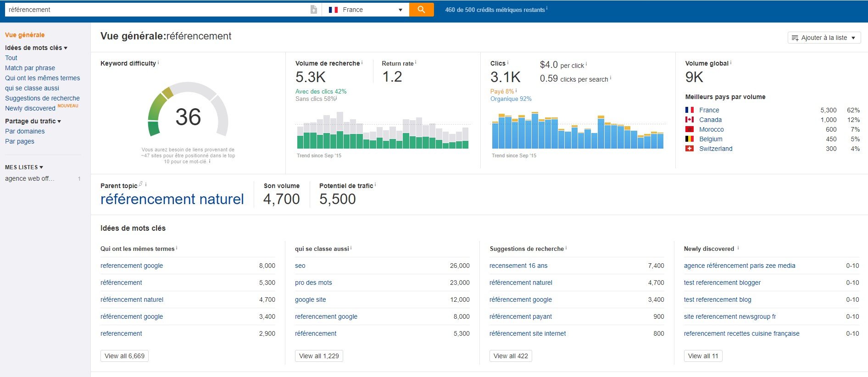Open referencement recettes cuisine française link
This screenshot has height=377, width=868.
click(741, 333)
